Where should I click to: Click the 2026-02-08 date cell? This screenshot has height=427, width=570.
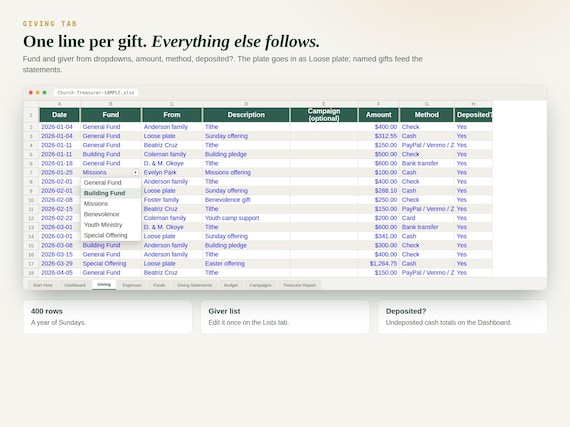coord(59,200)
